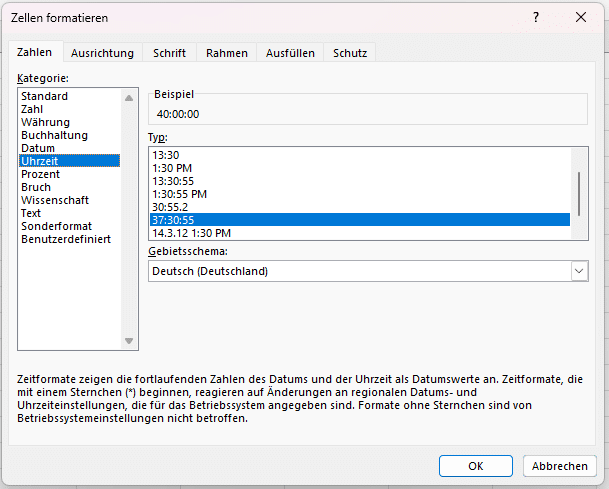
Task: Click the help question mark icon
Action: point(536,17)
